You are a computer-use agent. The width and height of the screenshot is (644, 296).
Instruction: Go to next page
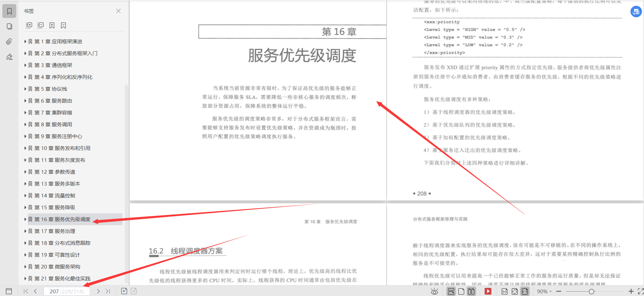tap(98, 291)
